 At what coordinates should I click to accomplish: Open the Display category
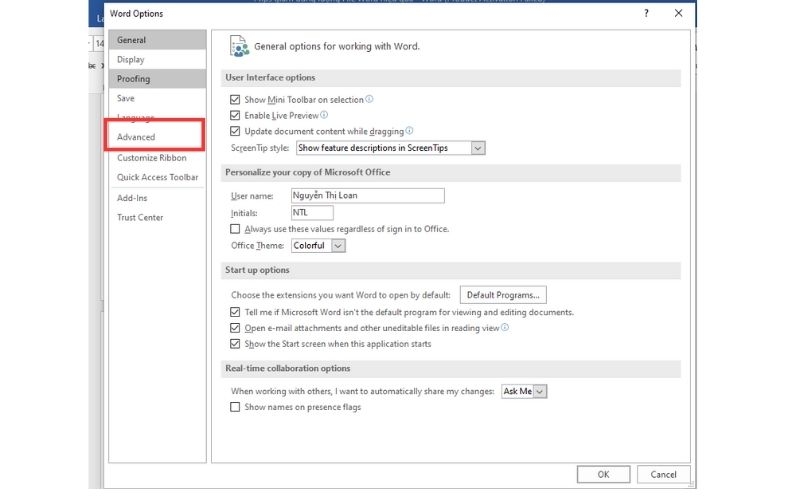[x=157, y=59]
